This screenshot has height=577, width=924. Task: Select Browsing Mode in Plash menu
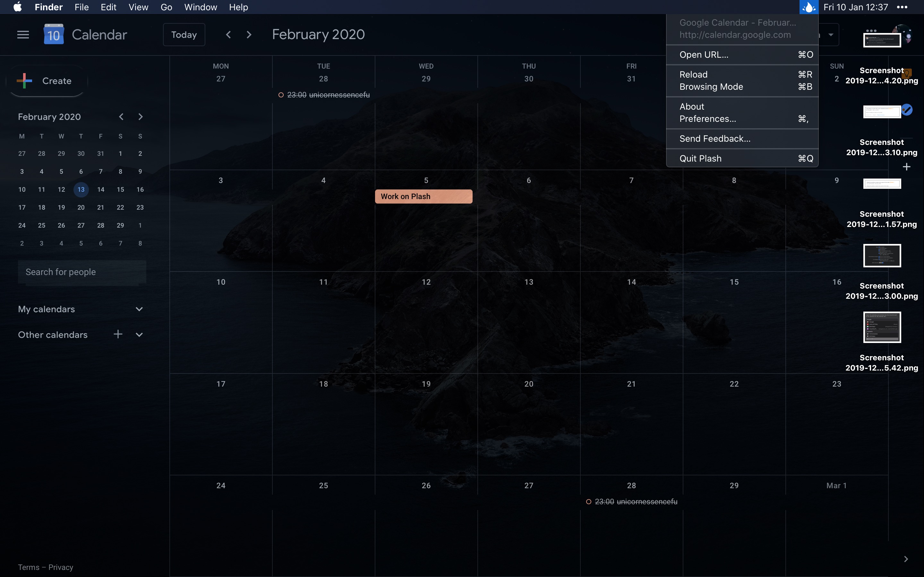coord(711,87)
